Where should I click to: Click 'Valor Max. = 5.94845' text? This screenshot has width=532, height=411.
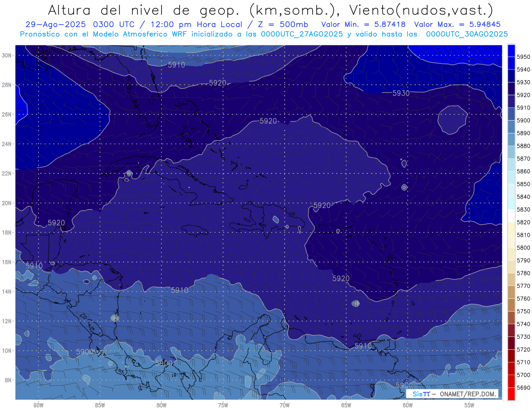(x=457, y=25)
